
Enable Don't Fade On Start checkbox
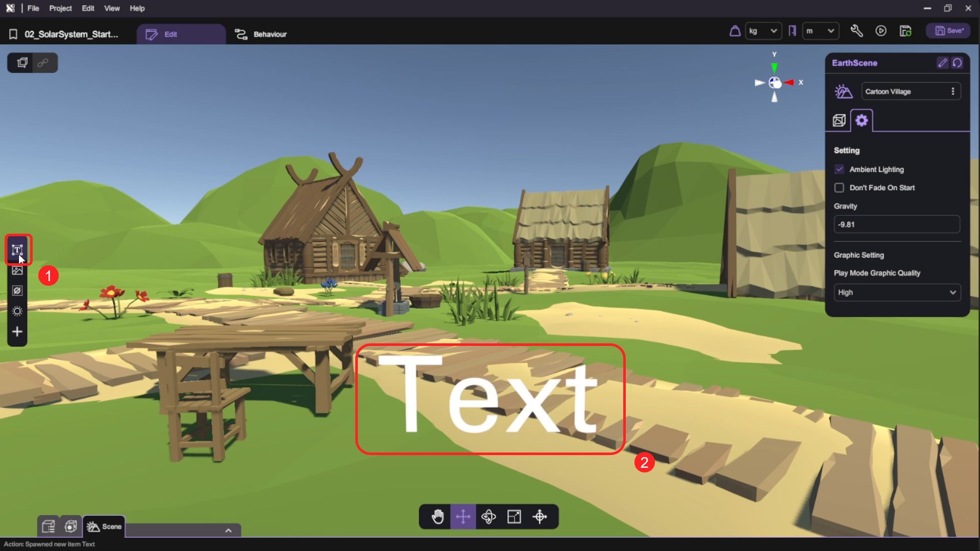tap(839, 188)
